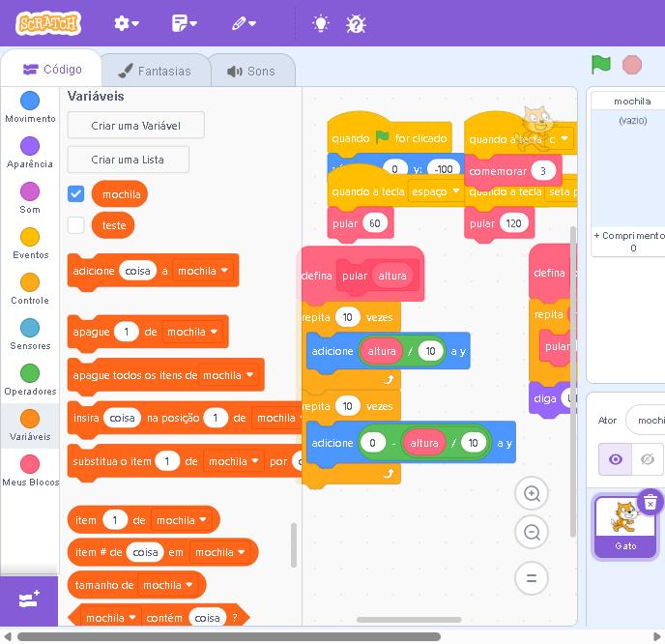Open the edit pencil menu
Image resolution: width=665 pixels, height=644 pixels.
point(244,23)
